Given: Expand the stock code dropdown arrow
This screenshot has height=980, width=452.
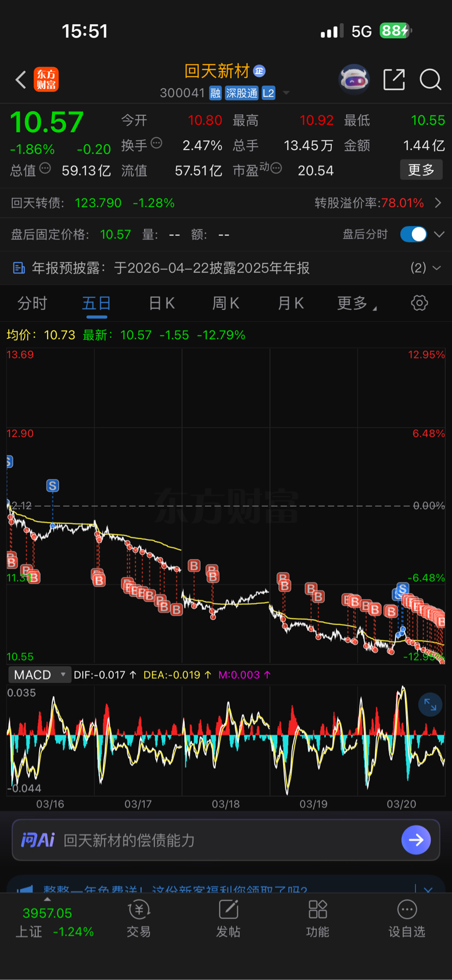Looking at the screenshot, I should click(286, 93).
